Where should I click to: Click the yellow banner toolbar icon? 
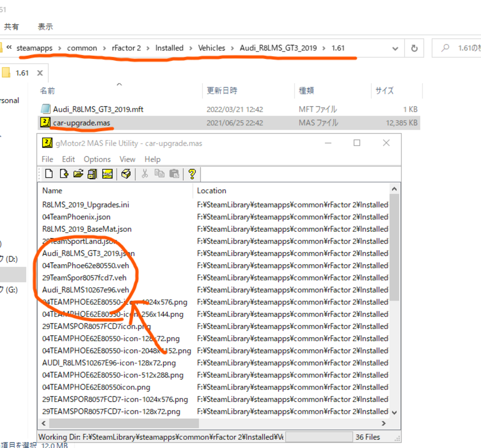click(107, 174)
